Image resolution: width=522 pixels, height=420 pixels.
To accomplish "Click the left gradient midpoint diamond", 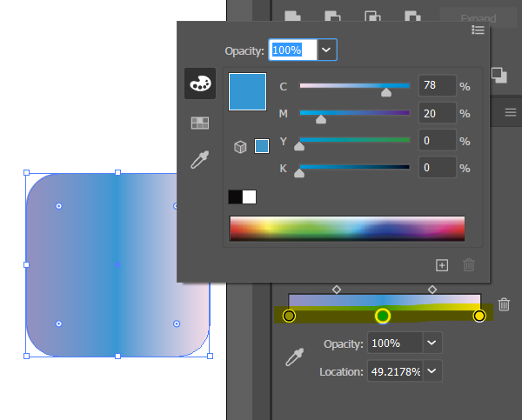I will [x=337, y=290].
